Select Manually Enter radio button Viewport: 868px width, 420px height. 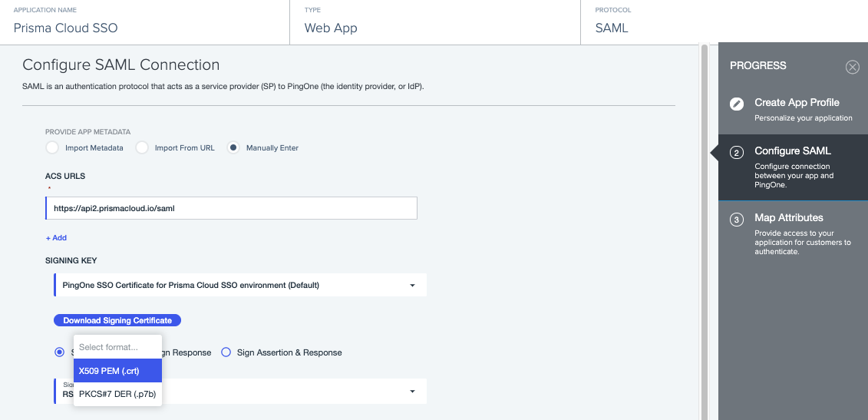coord(233,147)
